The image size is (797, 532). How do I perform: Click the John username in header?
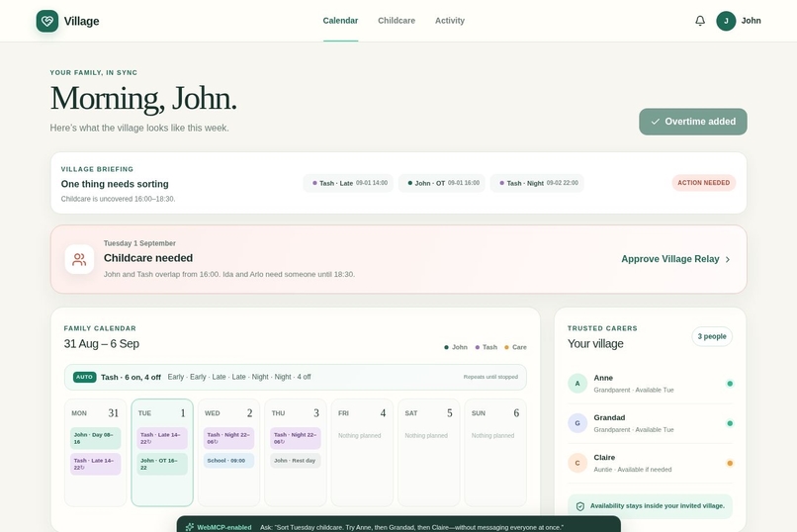[751, 21]
